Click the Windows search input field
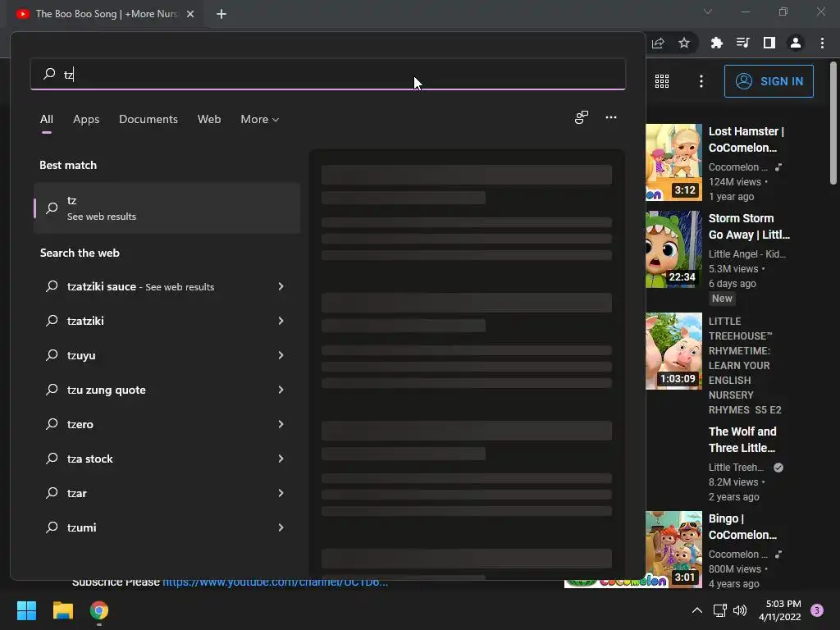 coord(328,74)
